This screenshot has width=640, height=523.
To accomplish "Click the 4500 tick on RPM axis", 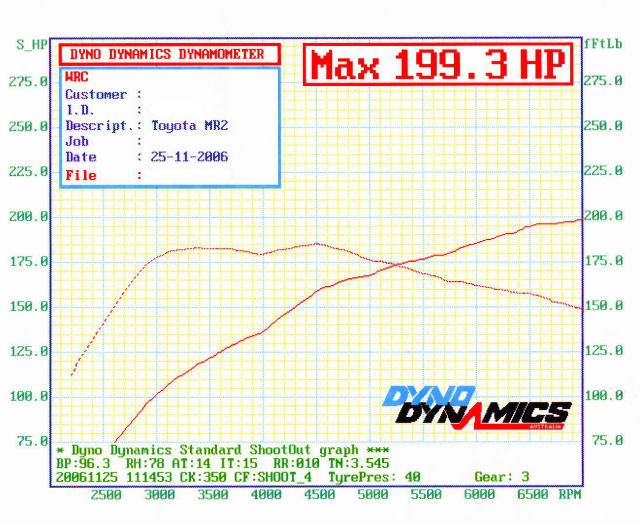I will pos(318,494).
